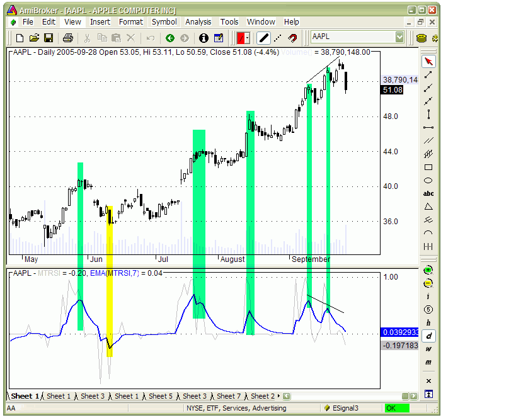The width and height of the screenshot is (516, 420).
Task: Switch to the Sheet 5 tab
Action: click(161, 396)
